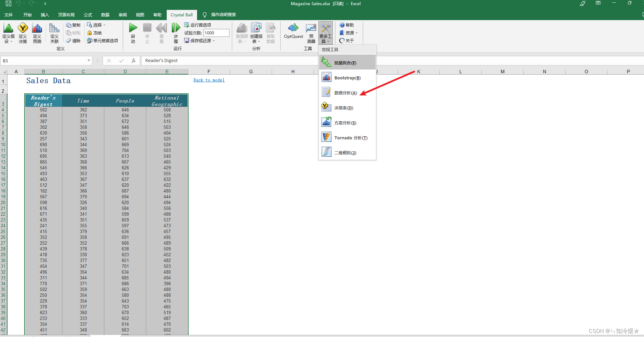Choose Decision Table menu entry
The width and height of the screenshot is (644, 337).
tap(347, 108)
